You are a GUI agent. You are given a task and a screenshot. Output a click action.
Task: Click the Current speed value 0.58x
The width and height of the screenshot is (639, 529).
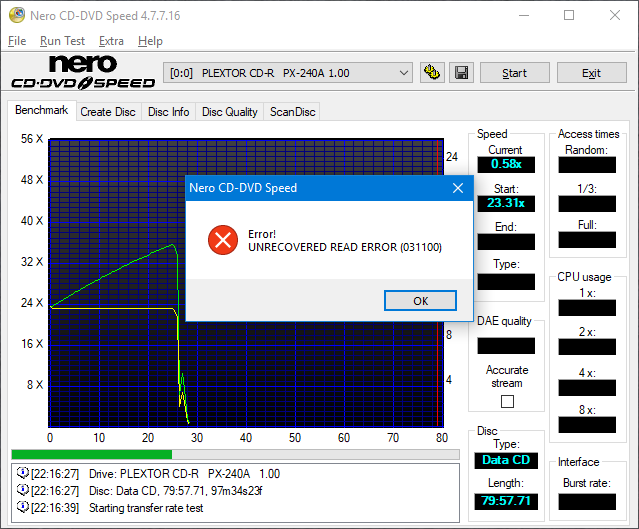(506, 164)
